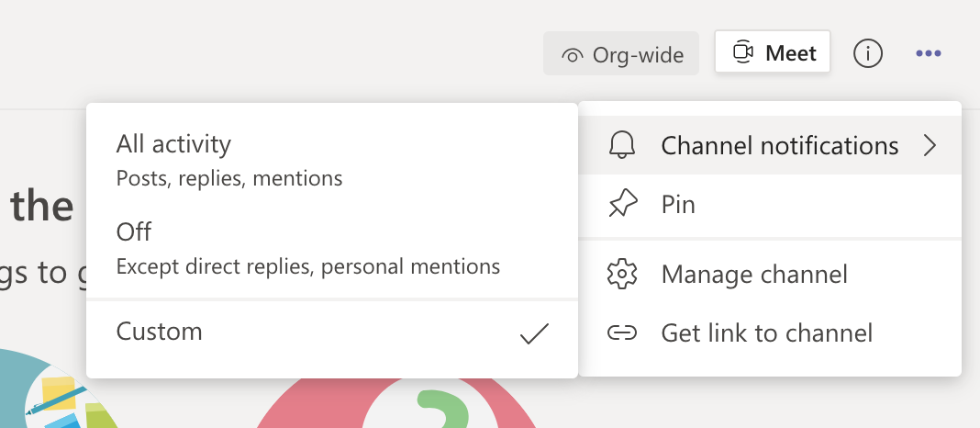Click the Org-wide label
The image size is (980, 428).
[x=637, y=55]
